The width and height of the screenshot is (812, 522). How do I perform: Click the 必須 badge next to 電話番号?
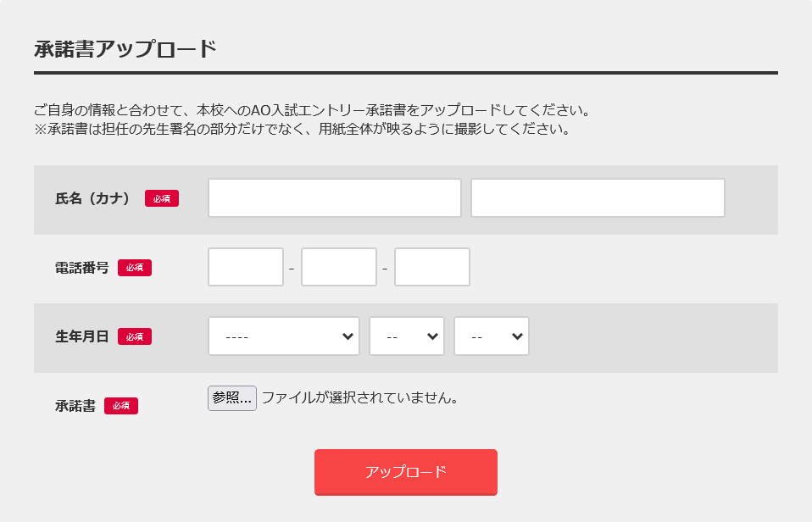tap(135, 268)
